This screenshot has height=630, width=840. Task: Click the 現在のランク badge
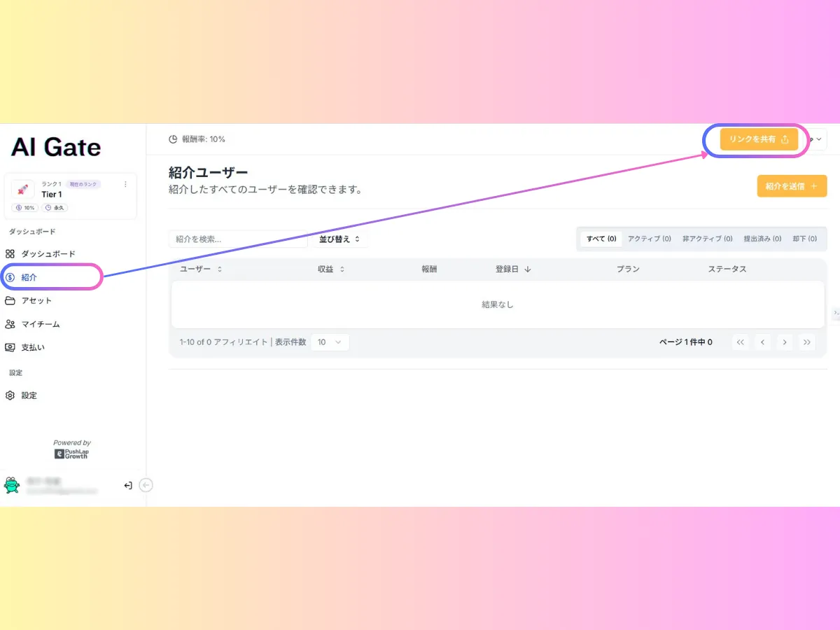83,184
